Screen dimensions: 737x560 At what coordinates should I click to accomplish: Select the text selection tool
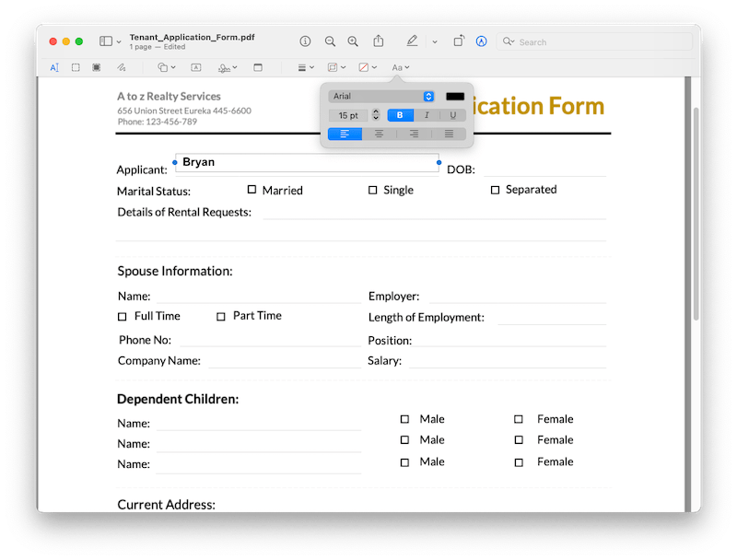point(54,67)
